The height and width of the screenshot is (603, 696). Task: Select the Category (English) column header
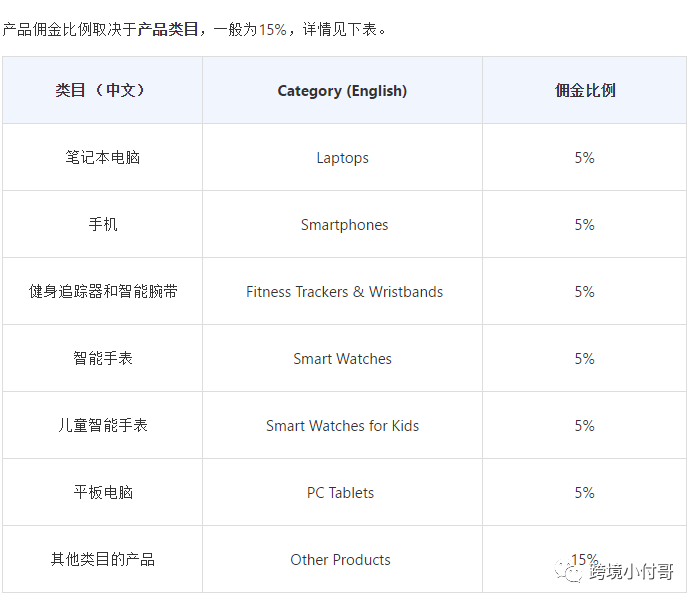tap(342, 90)
